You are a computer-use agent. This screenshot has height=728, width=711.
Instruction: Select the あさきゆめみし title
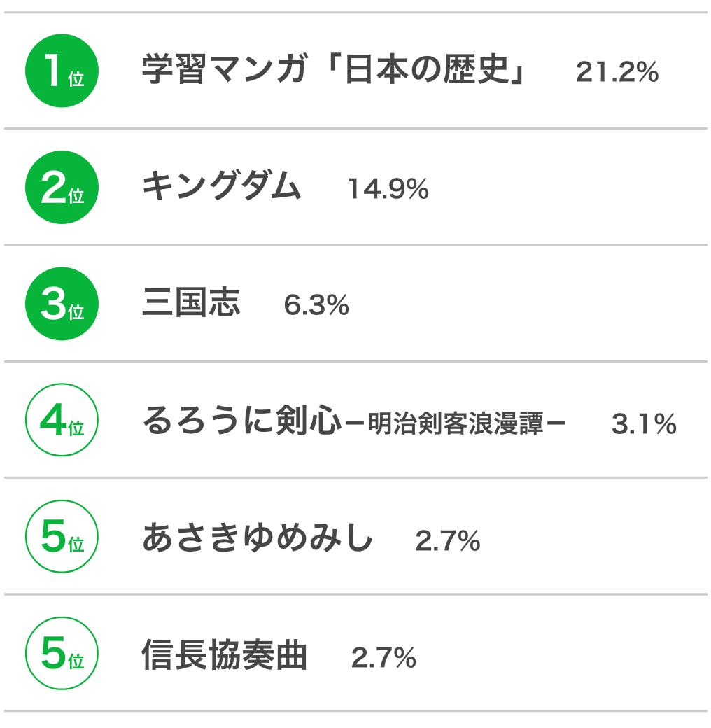tap(257, 537)
